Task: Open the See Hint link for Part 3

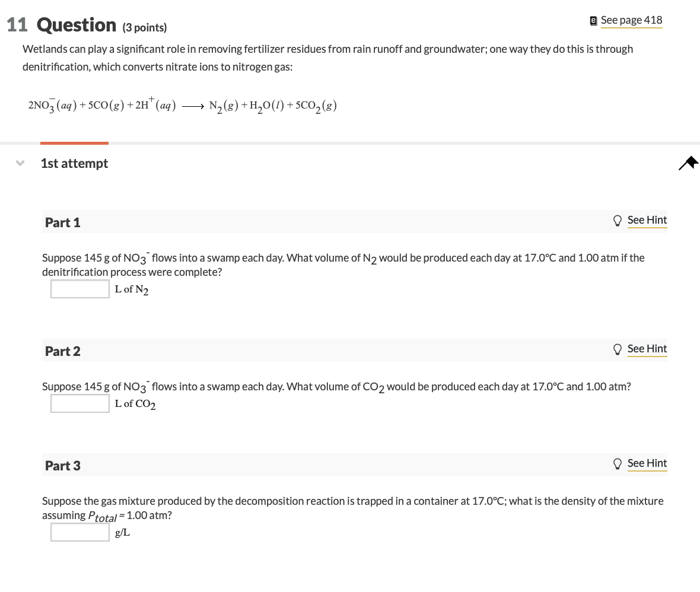Action: [647, 463]
